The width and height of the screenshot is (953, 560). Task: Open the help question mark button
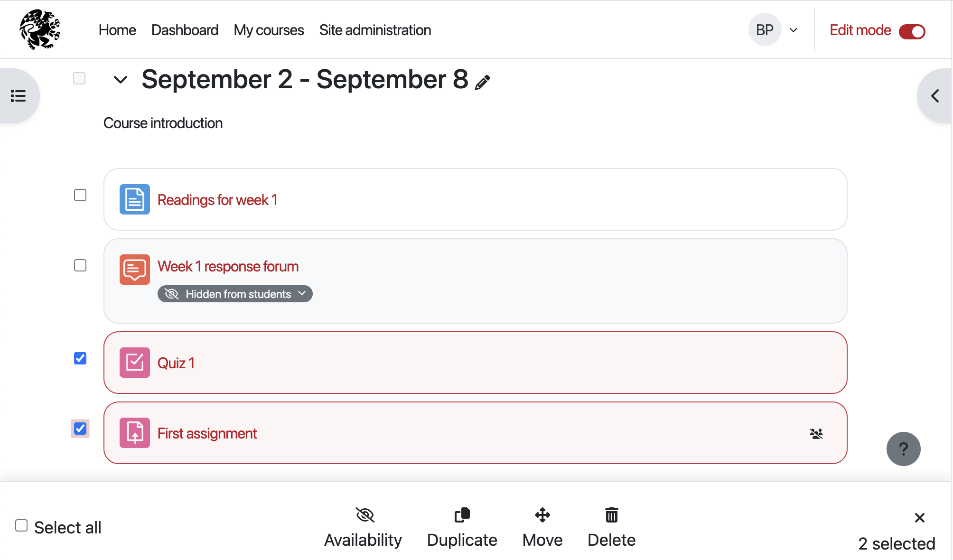pyautogui.click(x=903, y=449)
